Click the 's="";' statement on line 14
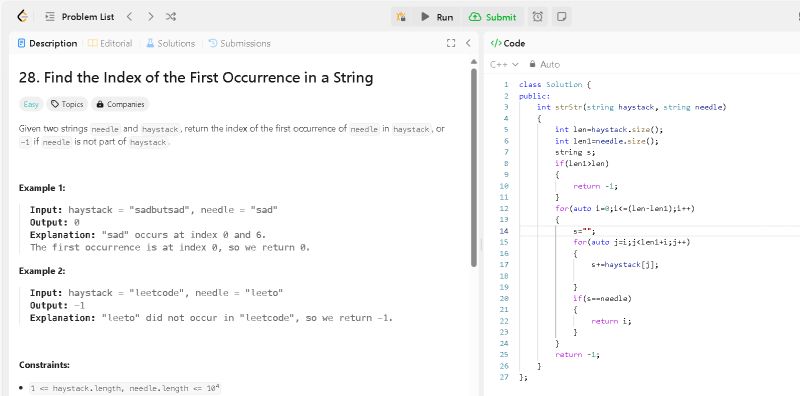This screenshot has height=396, width=800. (x=584, y=231)
